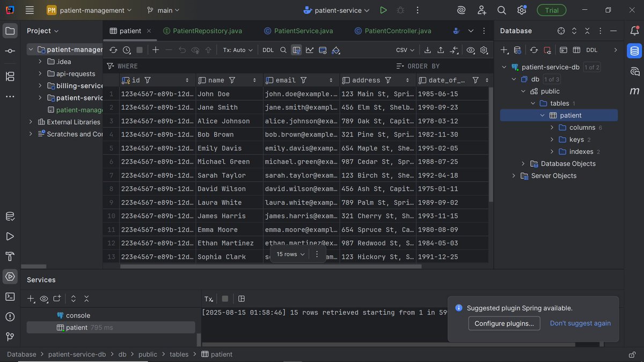644x362 pixels.
Task: Select the console item in Services
Action: click(x=78, y=315)
